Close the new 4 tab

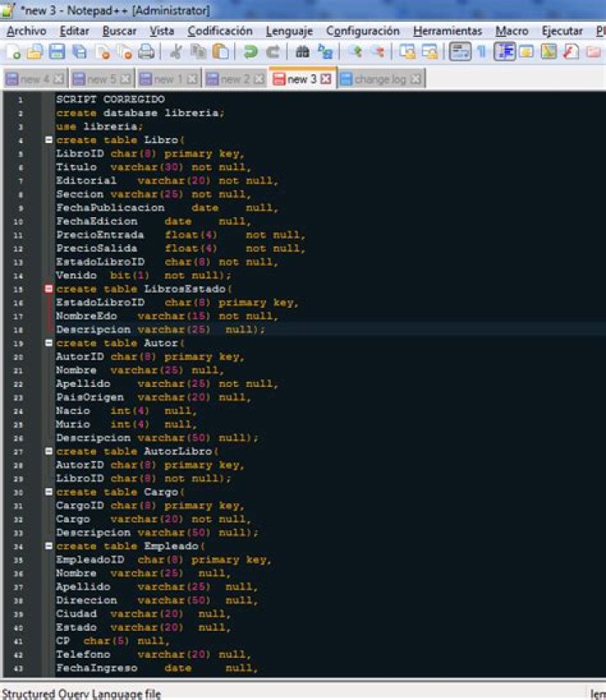coord(59,79)
